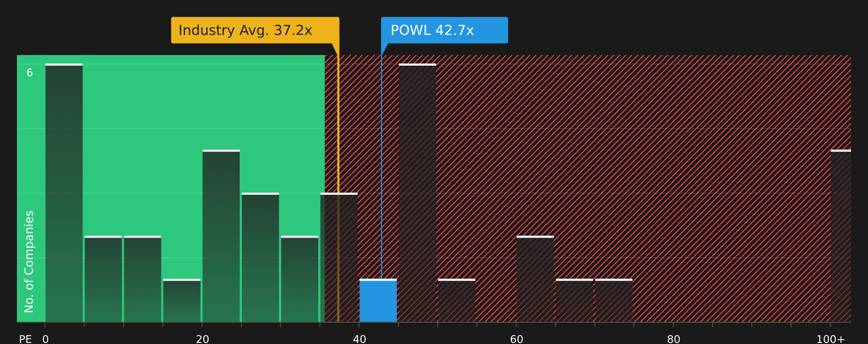The height and width of the screenshot is (344, 868).
Task: Click the bar for PE 5-10
Action: pos(103,279)
